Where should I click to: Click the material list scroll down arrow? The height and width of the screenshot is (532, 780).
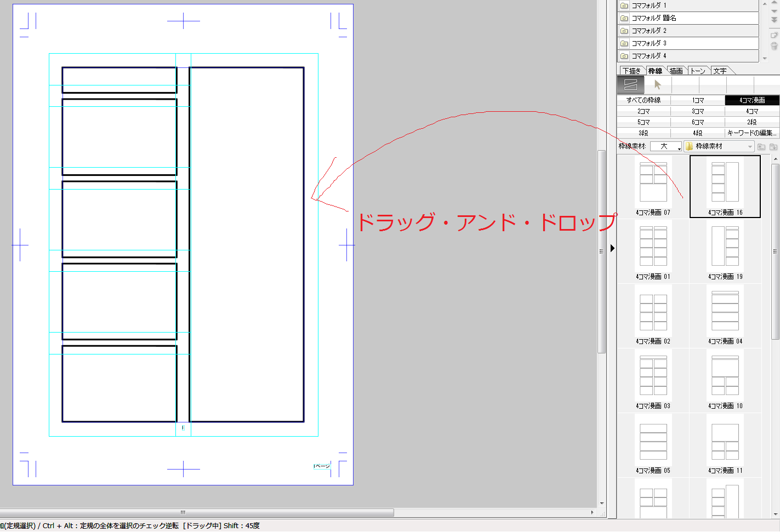pos(775,514)
